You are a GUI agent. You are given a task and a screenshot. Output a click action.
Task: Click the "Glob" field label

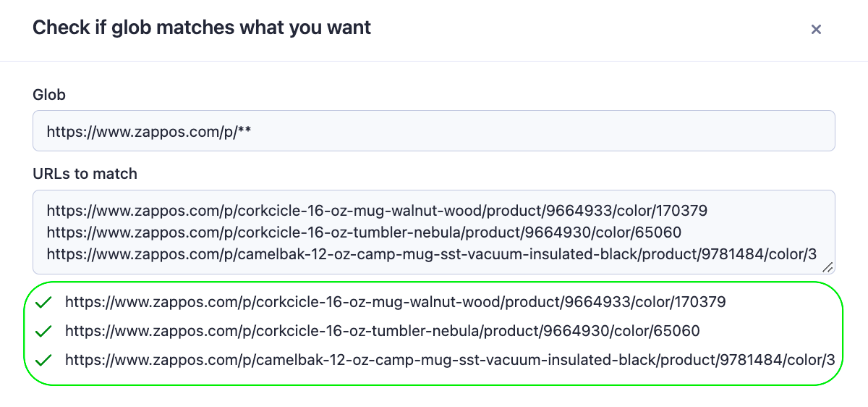coord(49,94)
